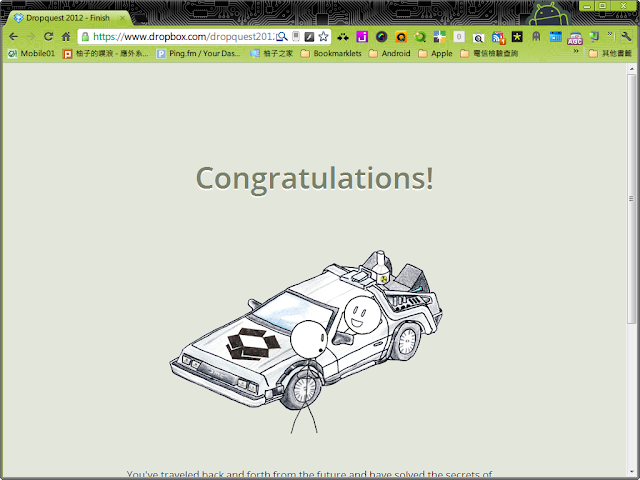Screen dimensions: 640x480
Task: Click the shopping bag search extension
Action: pyautogui.click(x=478, y=38)
